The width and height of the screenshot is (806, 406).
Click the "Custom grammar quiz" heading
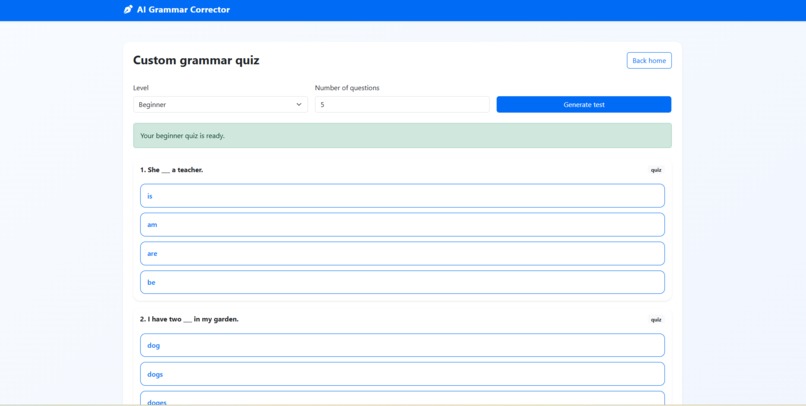[x=196, y=60]
